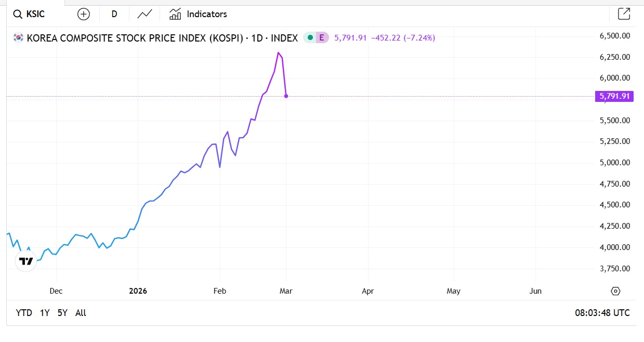
Task: Open the line chart style selector
Action: (144, 14)
